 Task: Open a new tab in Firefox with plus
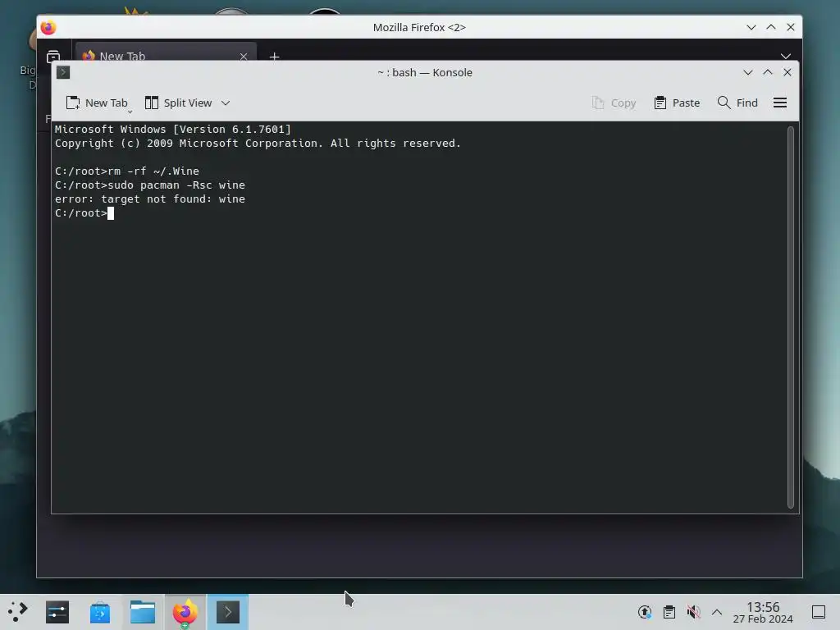click(x=274, y=57)
